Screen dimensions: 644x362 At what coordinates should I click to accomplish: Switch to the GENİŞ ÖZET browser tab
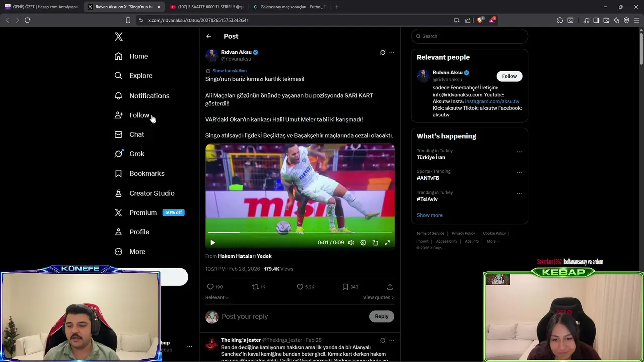pyautogui.click(x=41, y=7)
